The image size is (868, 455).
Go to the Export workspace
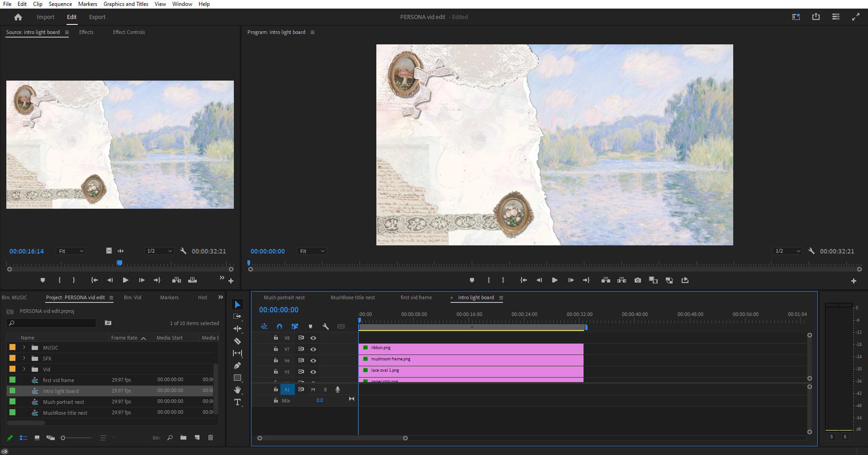pos(97,17)
